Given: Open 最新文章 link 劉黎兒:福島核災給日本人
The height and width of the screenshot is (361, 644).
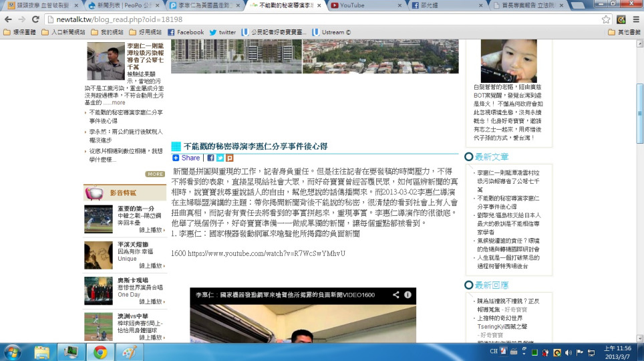Looking at the screenshot, I should 508,224.
